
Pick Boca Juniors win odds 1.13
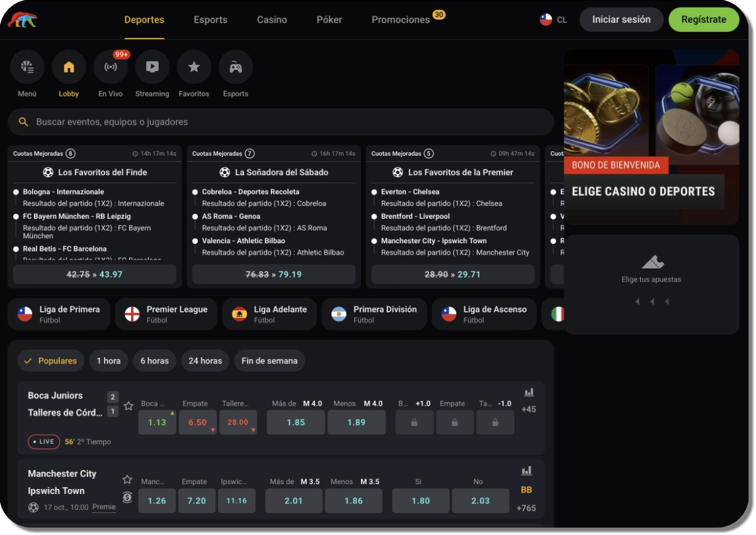pyautogui.click(x=157, y=422)
